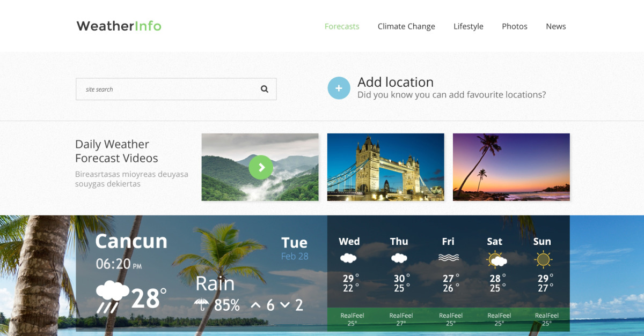Image resolution: width=644 pixels, height=336 pixels.
Task: Select Saturday's partly sunny icon
Action: [x=496, y=260]
